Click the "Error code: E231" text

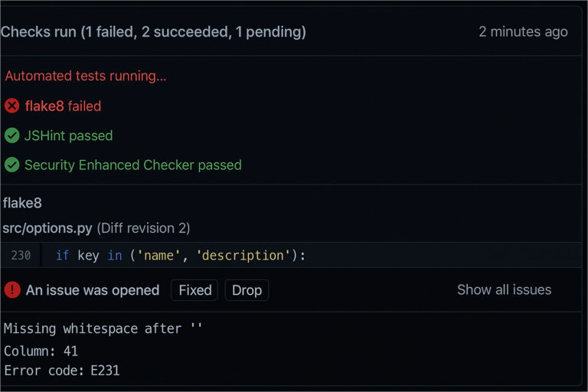(61, 371)
